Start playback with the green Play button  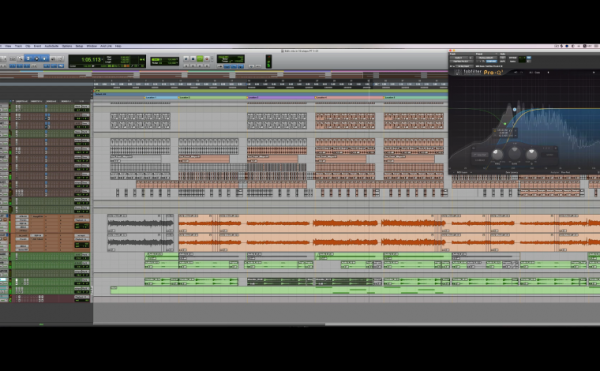[x=200, y=59]
